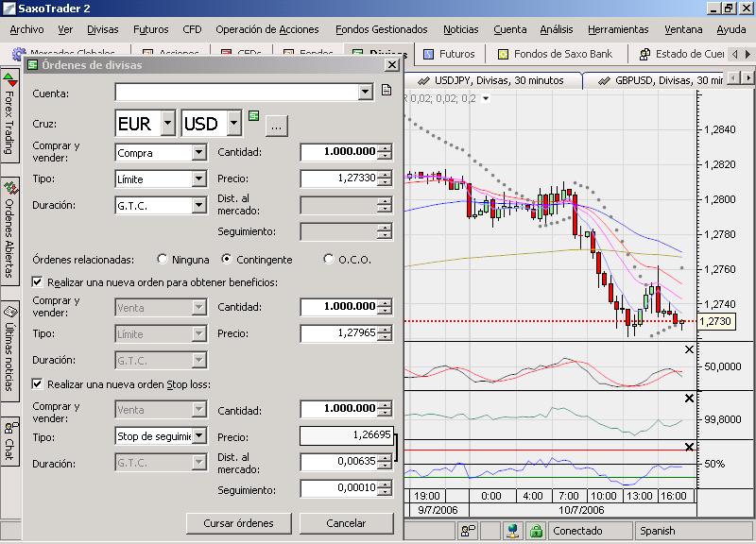756x544 pixels.
Task: Toggle new Stop loss order checkbox
Action: point(37,384)
